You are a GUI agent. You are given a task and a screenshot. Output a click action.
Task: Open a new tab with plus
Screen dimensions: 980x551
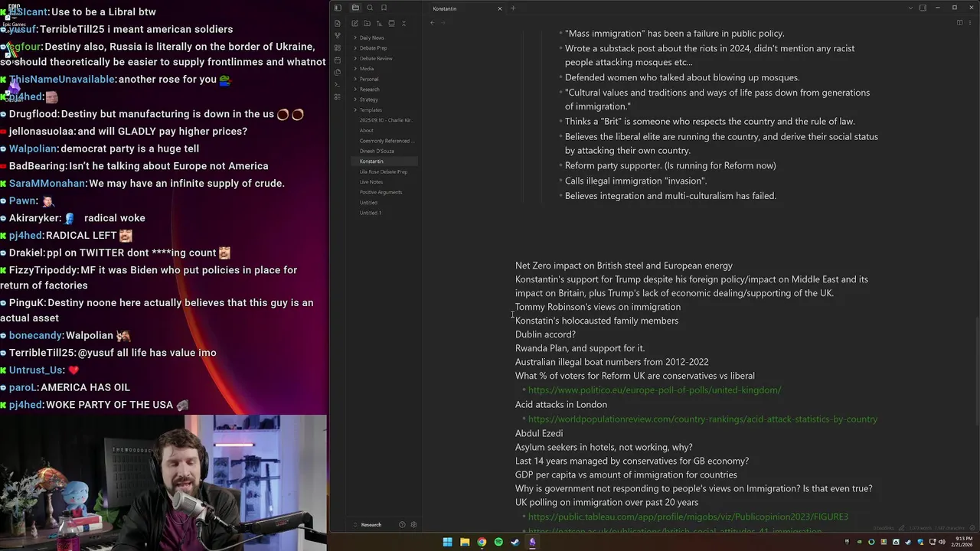(x=513, y=8)
